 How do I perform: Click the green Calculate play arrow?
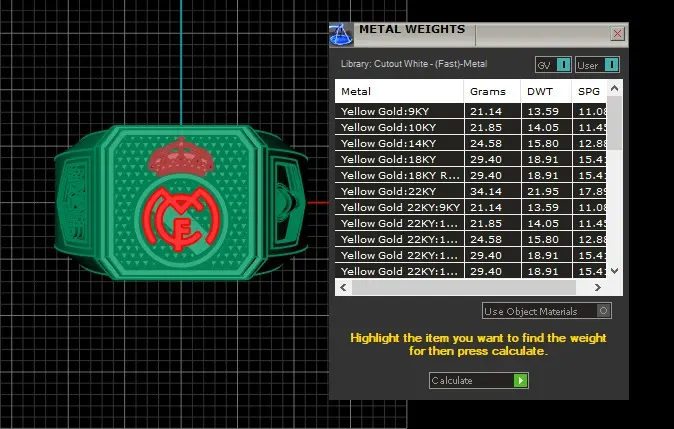[x=521, y=380]
